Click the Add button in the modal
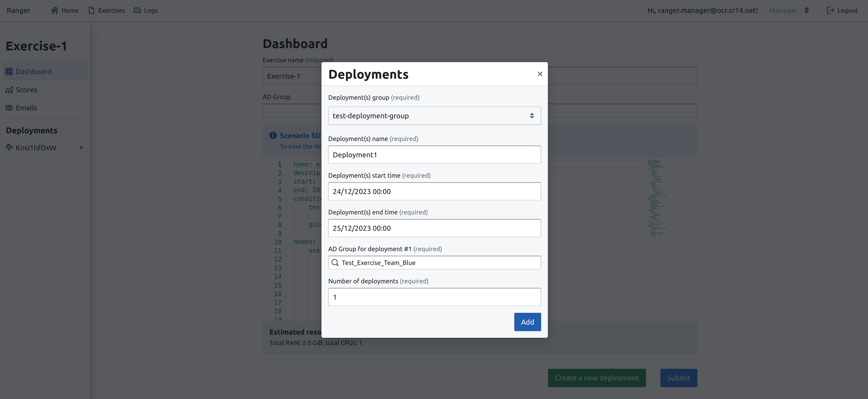The width and height of the screenshot is (868, 399). click(x=527, y=322)
